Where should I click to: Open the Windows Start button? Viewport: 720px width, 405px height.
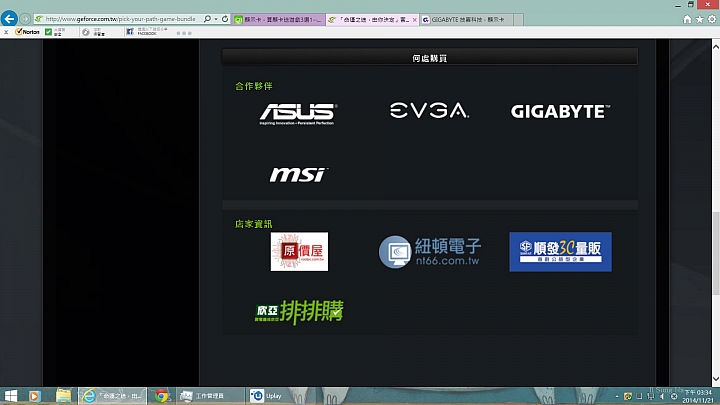(x=10, y=396)
